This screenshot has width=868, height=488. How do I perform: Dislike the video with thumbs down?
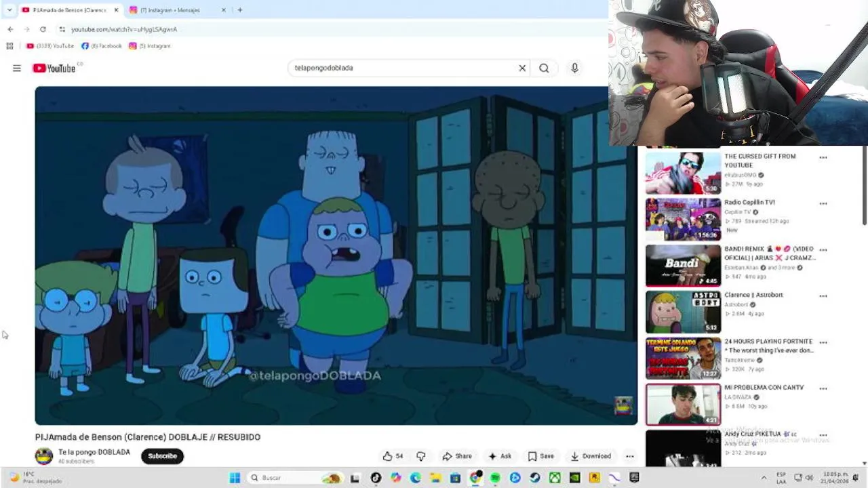pyautogui.click(x=420, y=456)
